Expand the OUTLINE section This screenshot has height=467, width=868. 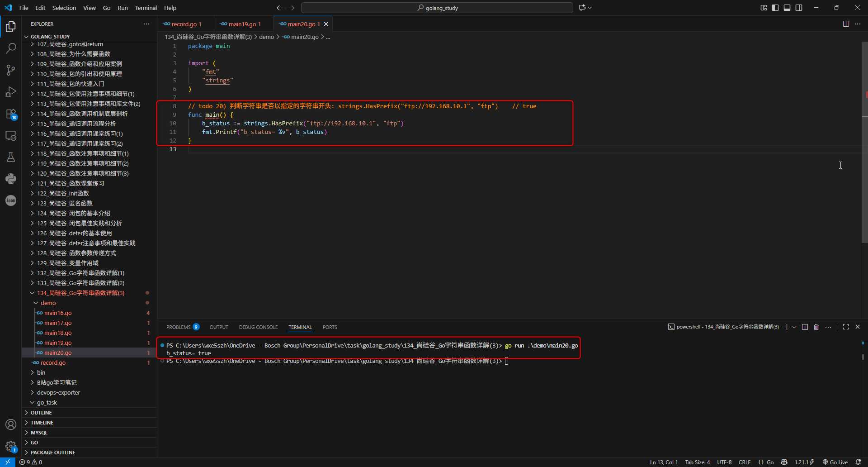tap(90, 413)
